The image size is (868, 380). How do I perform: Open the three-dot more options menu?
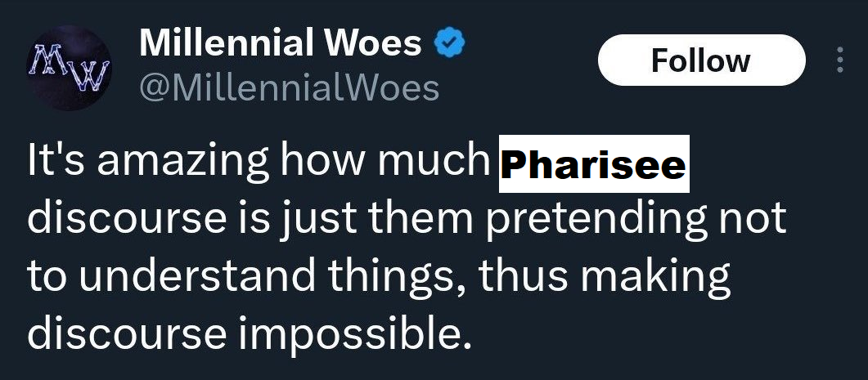tap(839, 61)
